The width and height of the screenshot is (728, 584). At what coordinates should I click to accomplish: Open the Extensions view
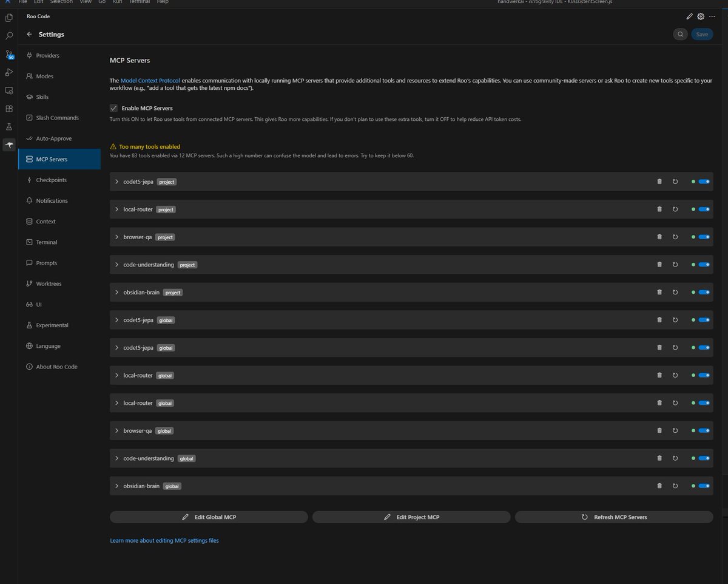tap(9, 109)
